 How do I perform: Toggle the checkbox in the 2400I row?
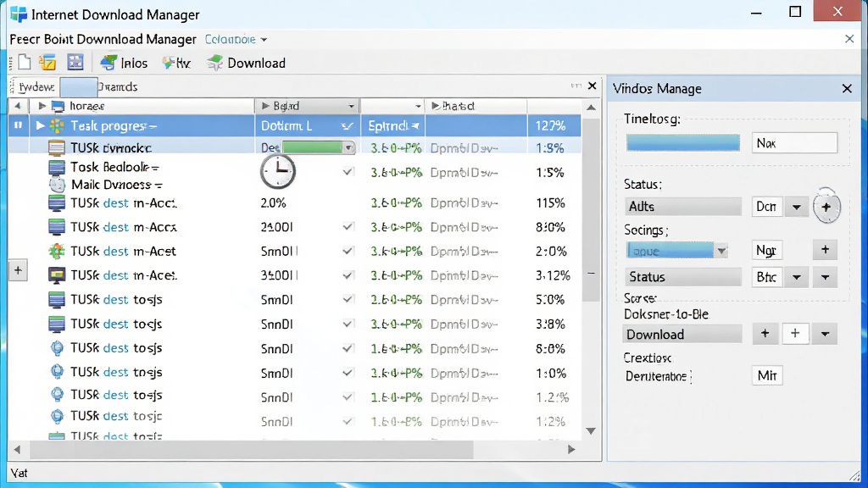tap(348, 227)
